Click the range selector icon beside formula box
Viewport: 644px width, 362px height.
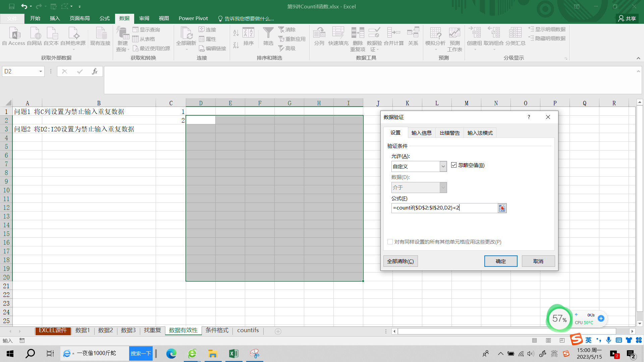502,208
